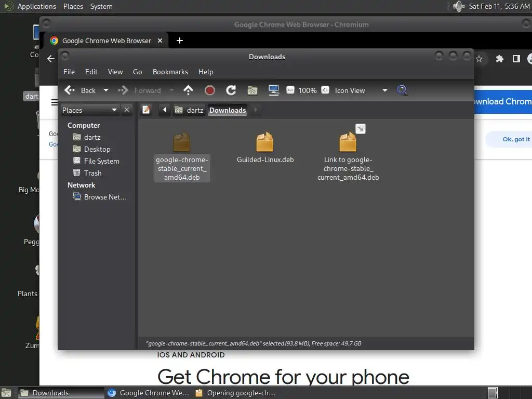Image resolution: width=532 pixels, height=399 pixels.
Task: Open the Computer toolbar icon
Action: (x=273, y=90)
